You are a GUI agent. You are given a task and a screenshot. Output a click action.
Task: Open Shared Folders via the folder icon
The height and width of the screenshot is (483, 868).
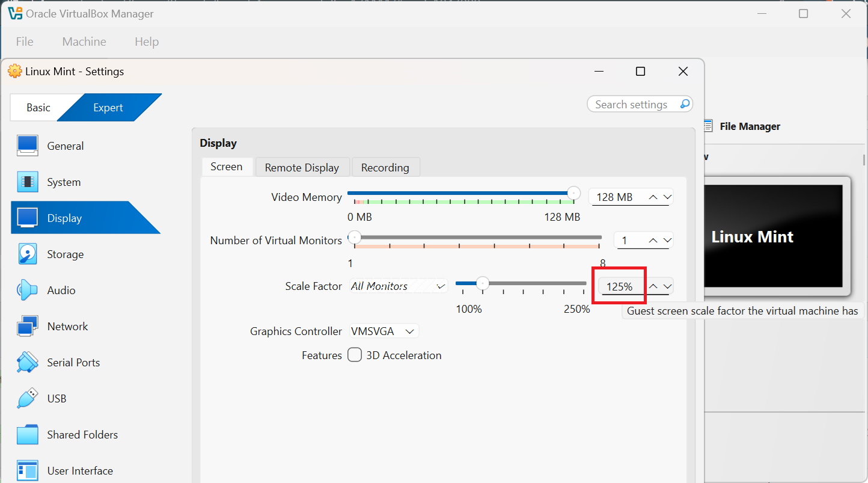pos(28,434)
